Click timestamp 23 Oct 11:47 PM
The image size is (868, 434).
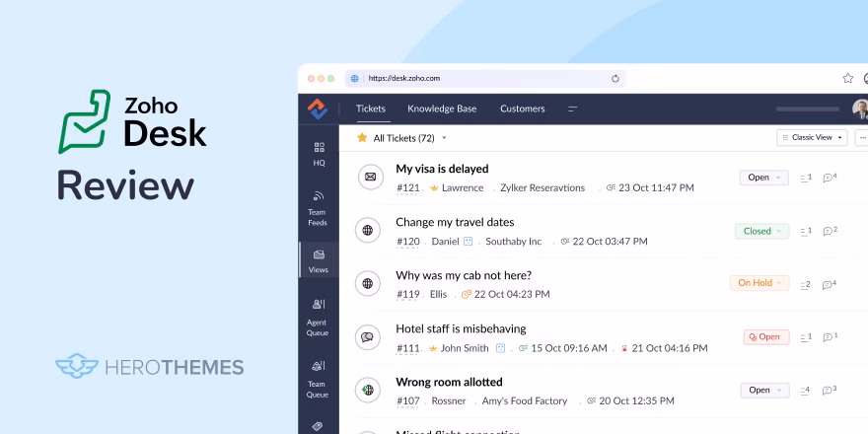click(x=656, y=188)
